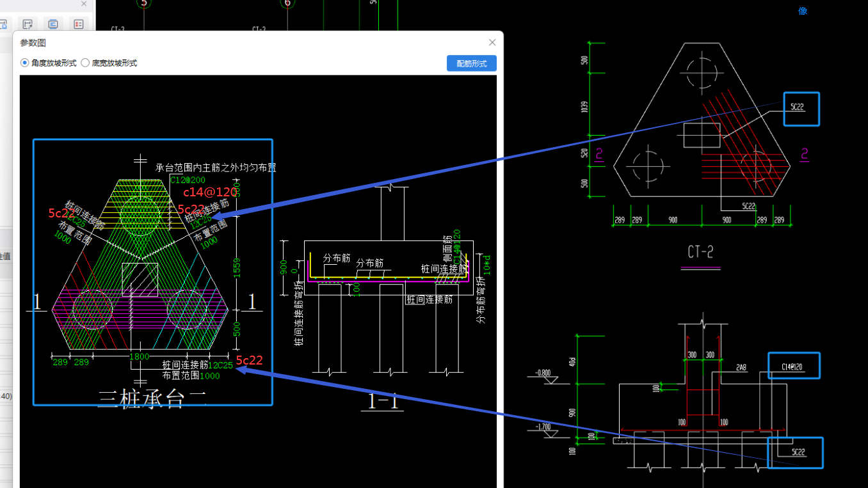Edit the 900 thickness in section 1-1
This screenshot has height=488, width=868.
click(x=284, y=266)
